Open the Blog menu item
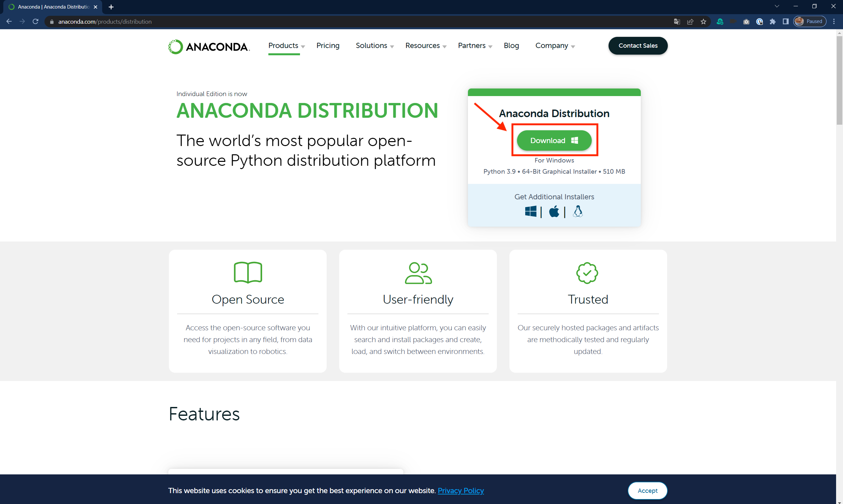Screen dimensions: 843x504 coord(511,45)
